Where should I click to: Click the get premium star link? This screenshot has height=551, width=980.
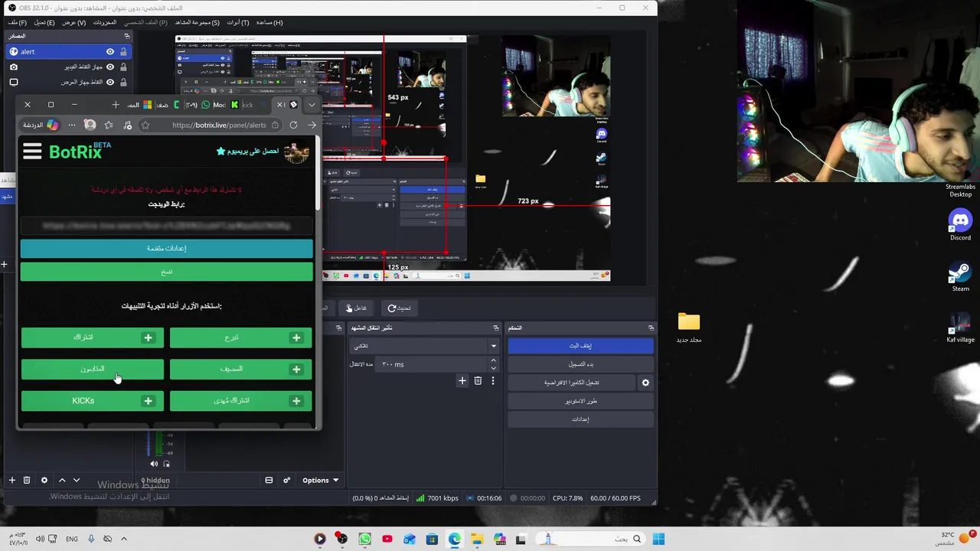[x=248, y=151]
